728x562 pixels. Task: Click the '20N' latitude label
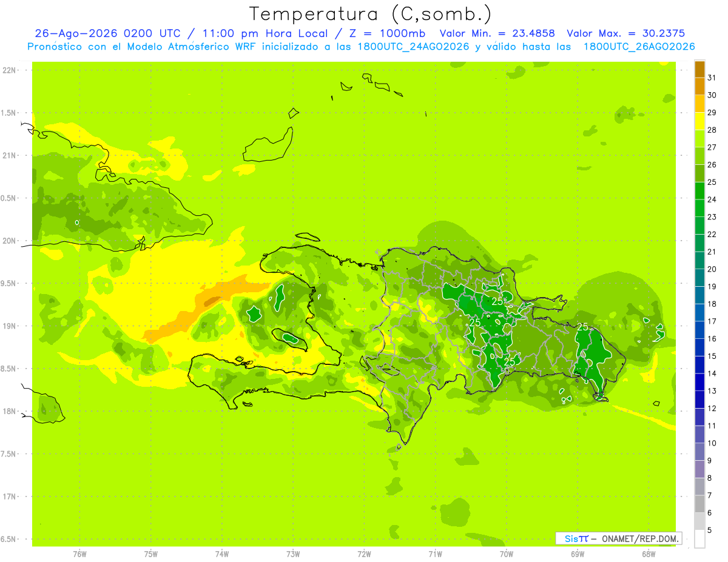9,241
